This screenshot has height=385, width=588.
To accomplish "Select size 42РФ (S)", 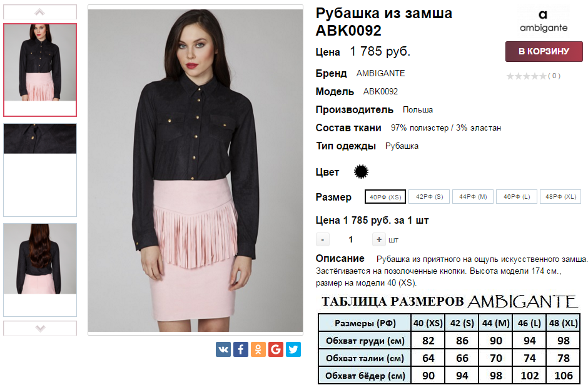I will pyautogui.click(x=429, y=197).
